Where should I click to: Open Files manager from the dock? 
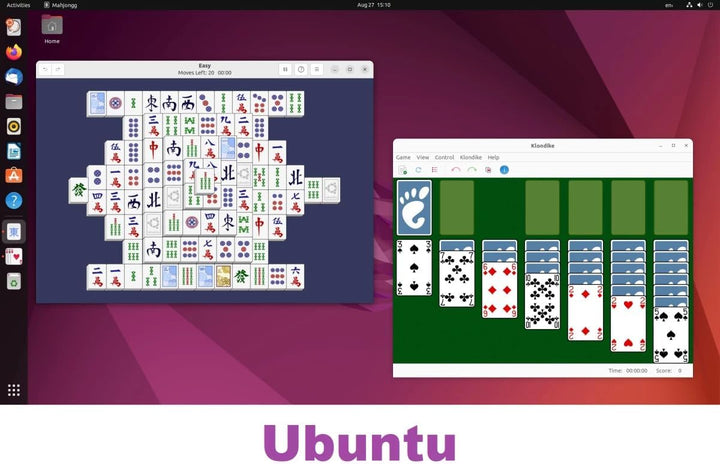[x=14, y=102]
